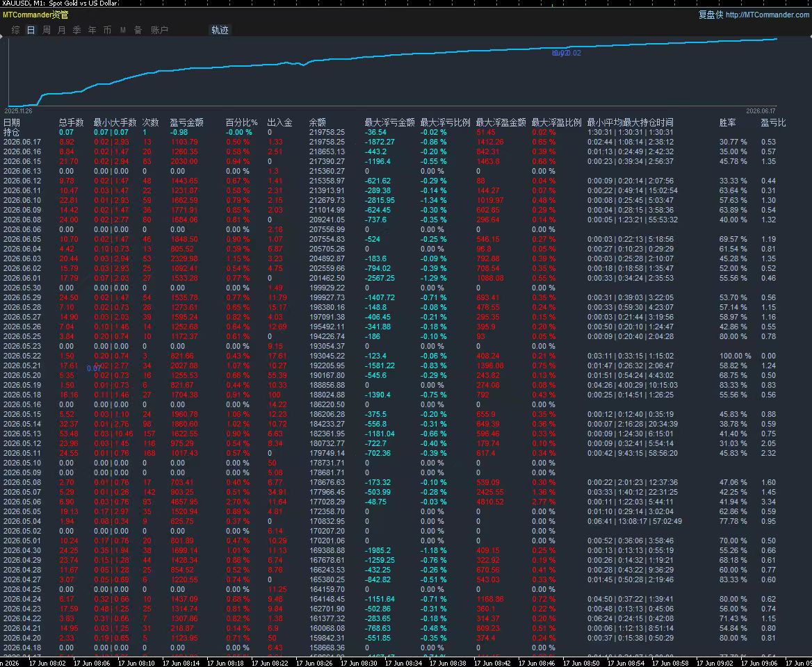Select the 2026.05.06 date row

click(22, 502)
